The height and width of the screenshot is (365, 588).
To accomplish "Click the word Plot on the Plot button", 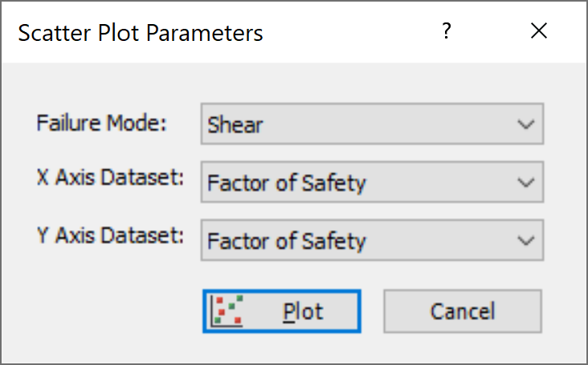I will click(303, 312).
